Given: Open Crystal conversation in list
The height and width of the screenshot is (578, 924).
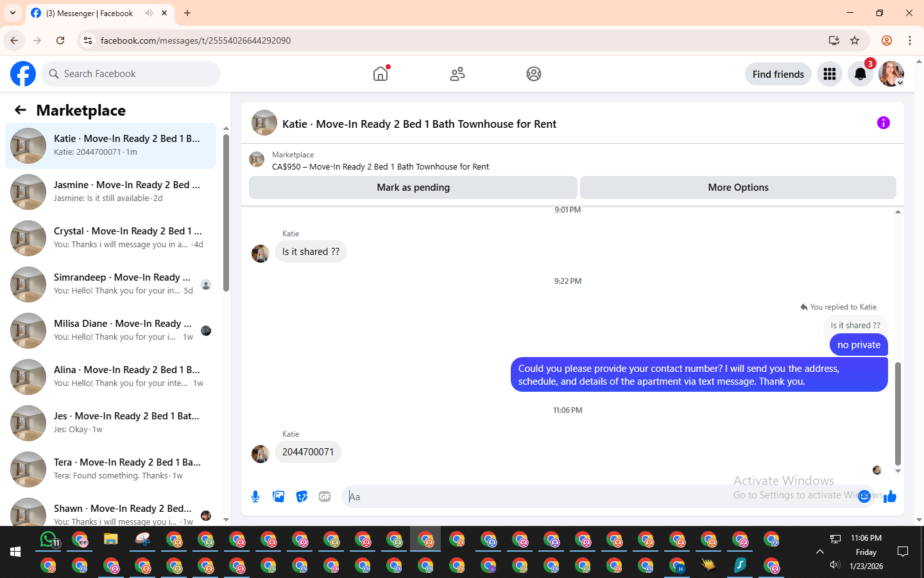Looking at the screenshot, I should (110, 238).
